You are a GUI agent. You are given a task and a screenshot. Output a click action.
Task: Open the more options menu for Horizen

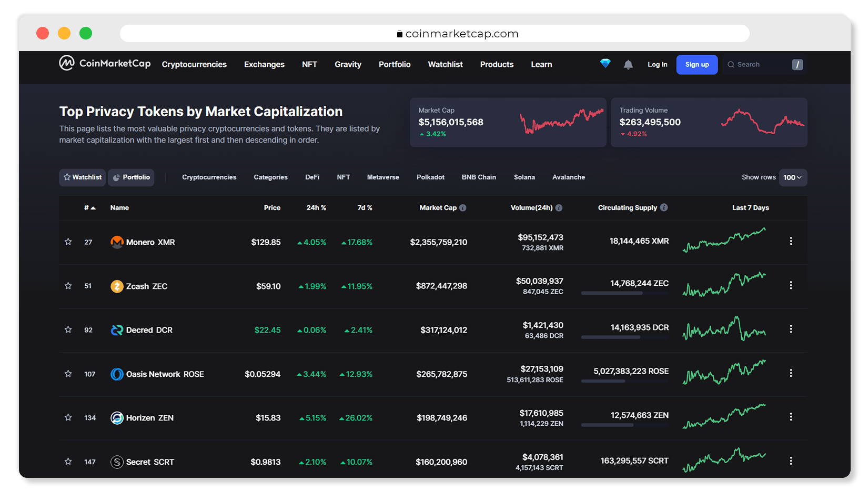tap(791, 417)
